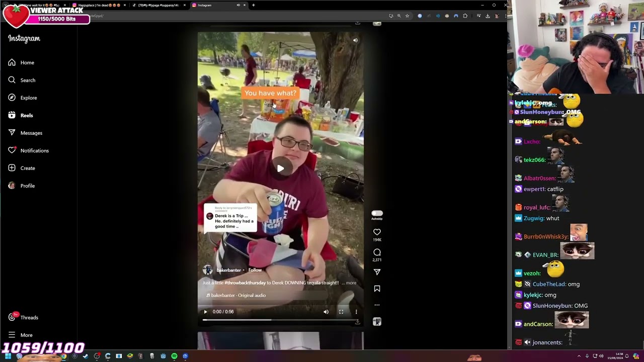
Task: Play the reel with center play button
Action: (280, 169)
